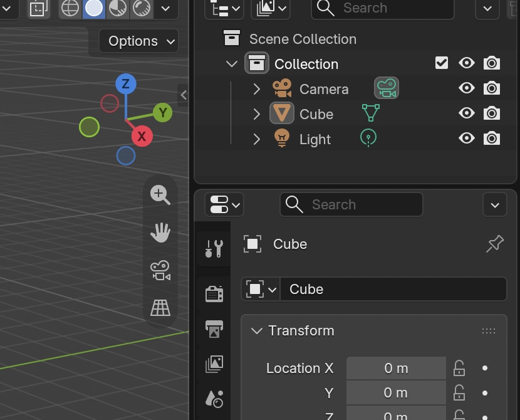
Task: Open the properties options dropdown
Action: (495, 205)
